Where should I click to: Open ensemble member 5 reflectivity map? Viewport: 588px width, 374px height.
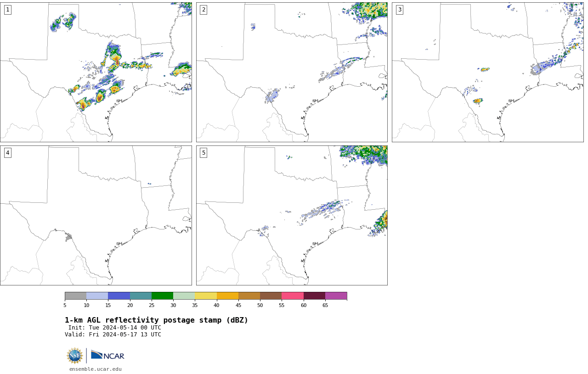292,215
